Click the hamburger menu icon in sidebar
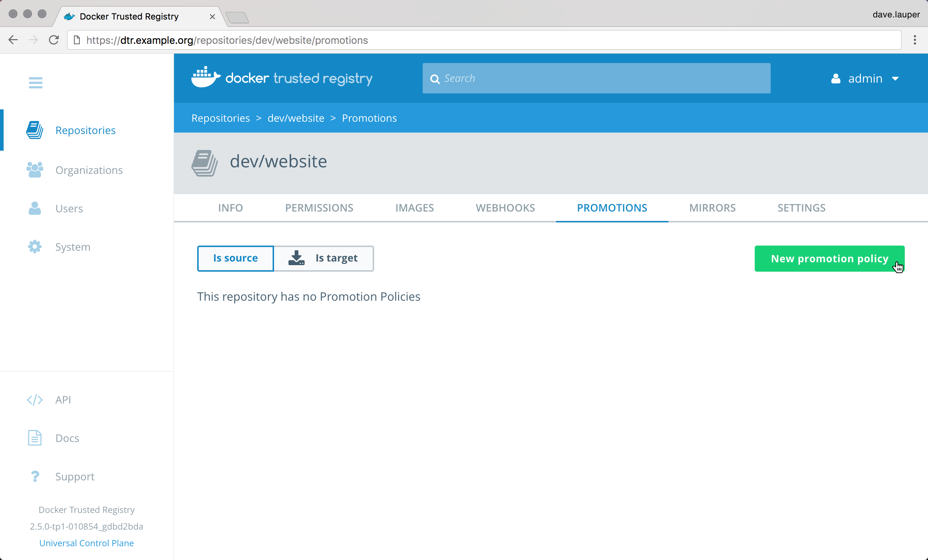Screen dimensions: 928x560 tap(36, 83)
